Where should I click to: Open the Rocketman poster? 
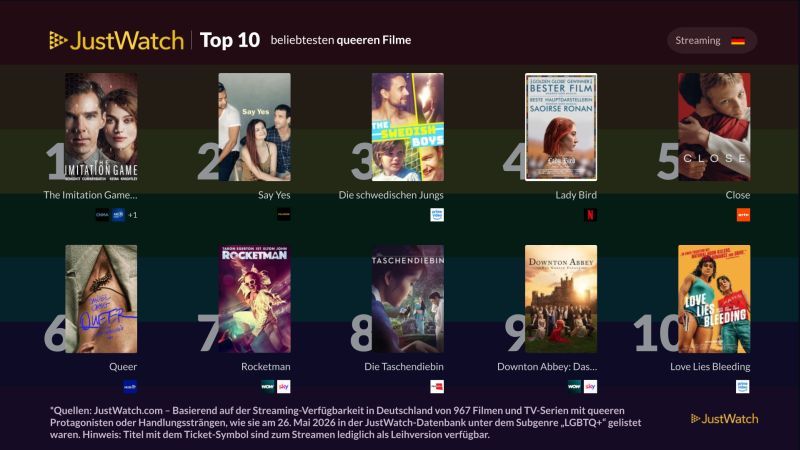pos(255,298)
